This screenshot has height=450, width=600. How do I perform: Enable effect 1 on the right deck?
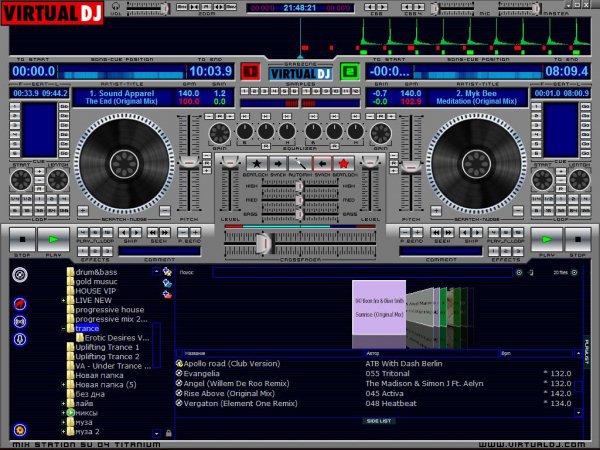point(494,251)
